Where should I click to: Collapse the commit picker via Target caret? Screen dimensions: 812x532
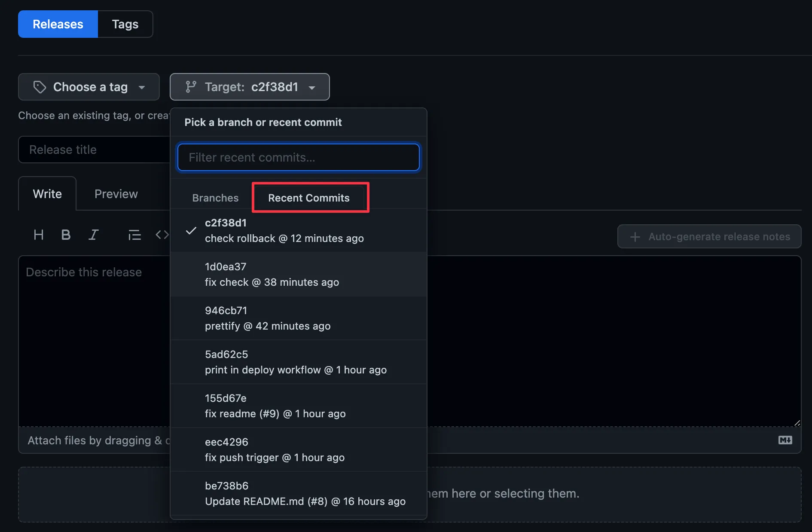tap(312, 88)
